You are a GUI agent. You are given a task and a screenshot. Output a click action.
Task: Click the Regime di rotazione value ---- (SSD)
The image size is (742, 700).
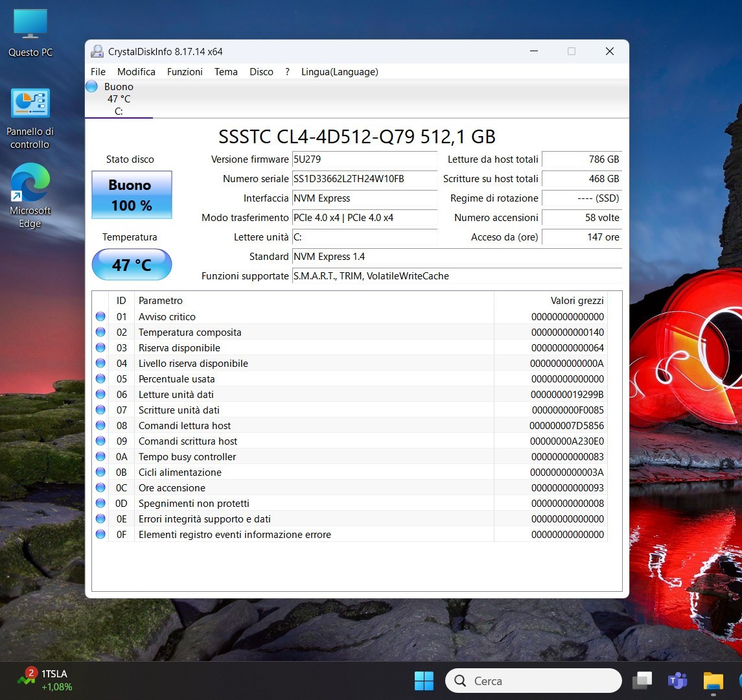point(581,198)
